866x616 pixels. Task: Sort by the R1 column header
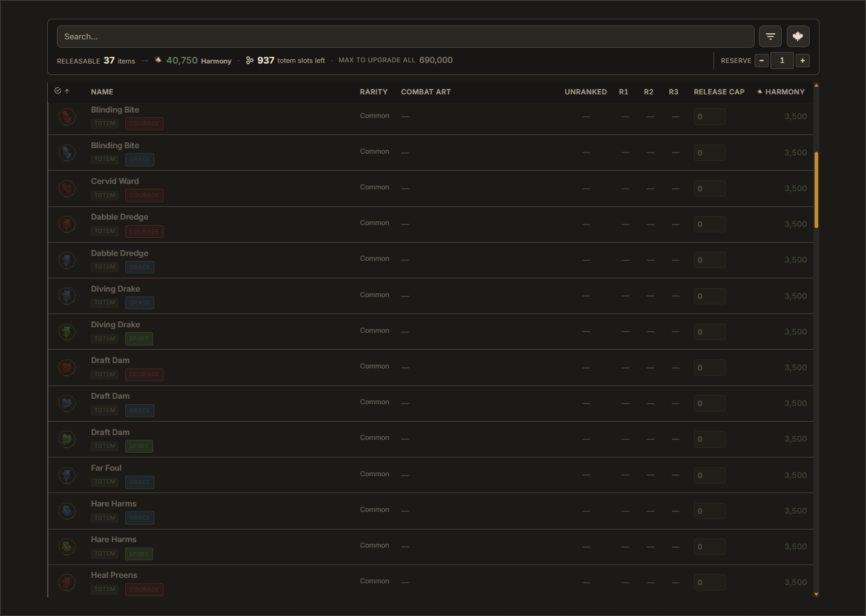click(x=624, y=92)
